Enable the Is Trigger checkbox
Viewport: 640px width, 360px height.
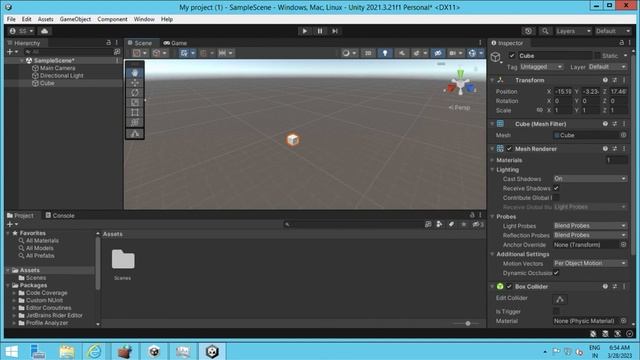(556, 311)
